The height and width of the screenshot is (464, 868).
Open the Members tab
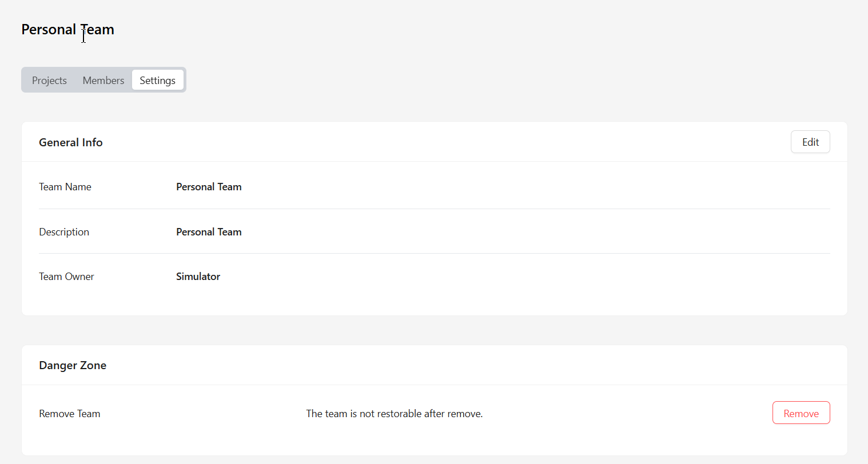[x=103, y=80]
